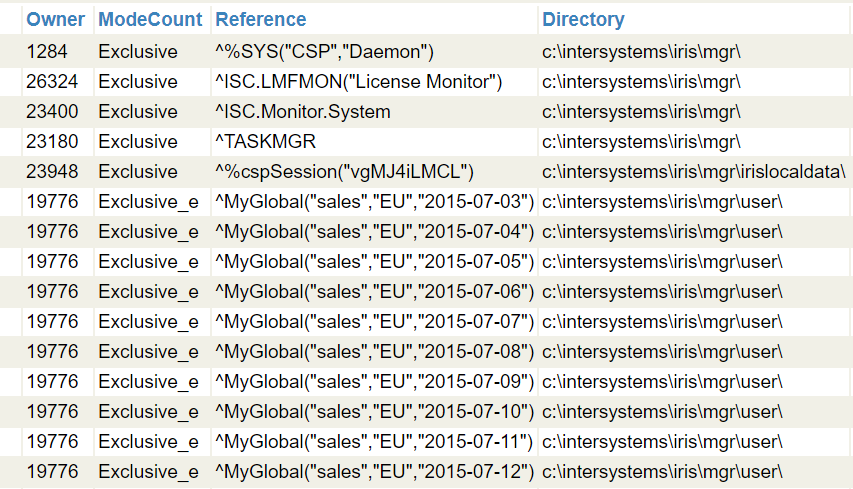
Task: Select the ^%cspSession lock reference
Action: click(344, 171)
